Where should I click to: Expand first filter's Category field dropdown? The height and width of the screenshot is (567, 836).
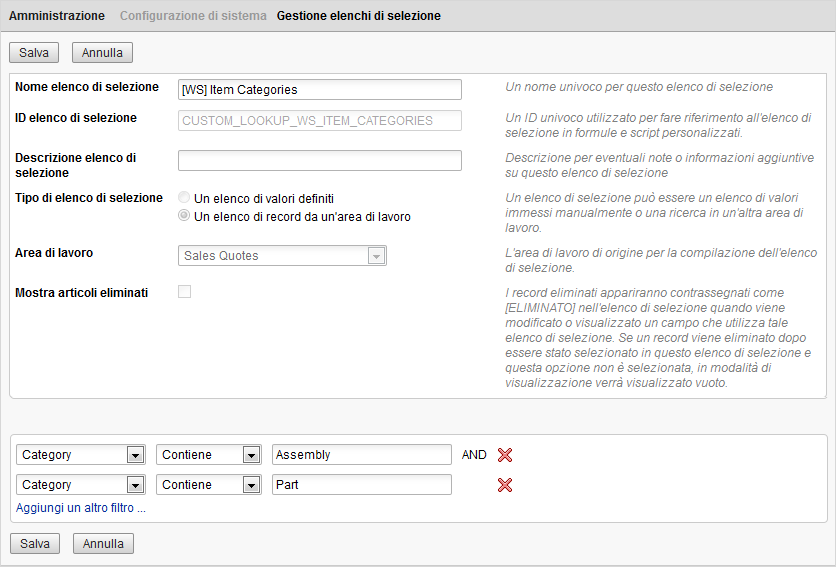click(135, 455)
